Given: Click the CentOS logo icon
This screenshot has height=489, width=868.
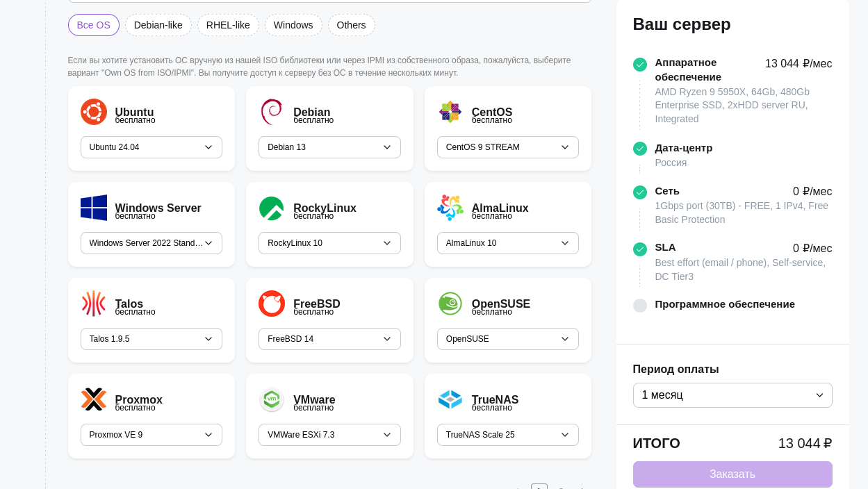Looking at the screenshot, I should 450,112.
